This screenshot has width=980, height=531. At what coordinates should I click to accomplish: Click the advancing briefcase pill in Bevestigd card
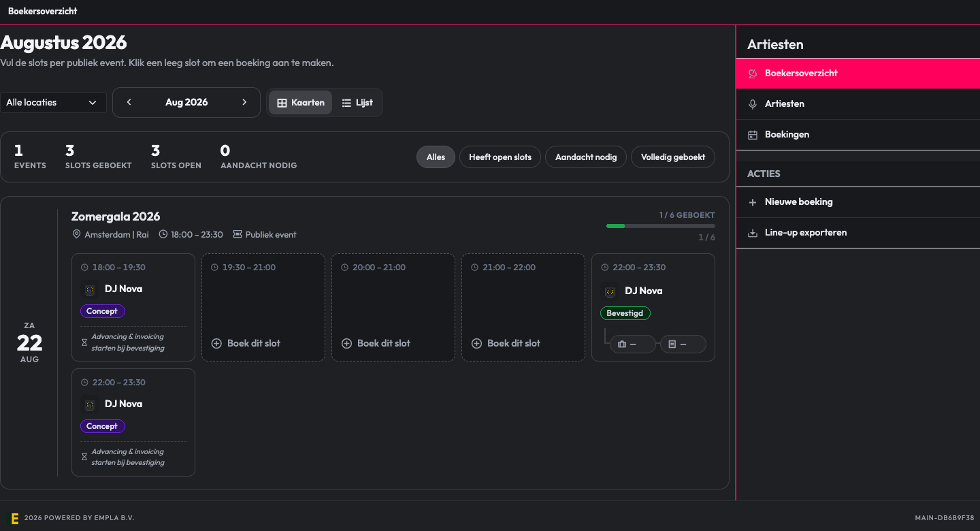[x=632, y=344]
